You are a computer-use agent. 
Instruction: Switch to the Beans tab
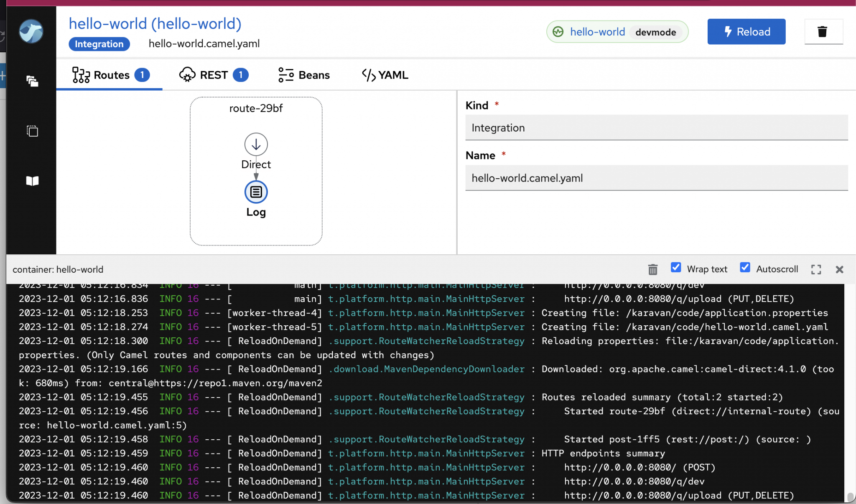click(x=304, y=75)
